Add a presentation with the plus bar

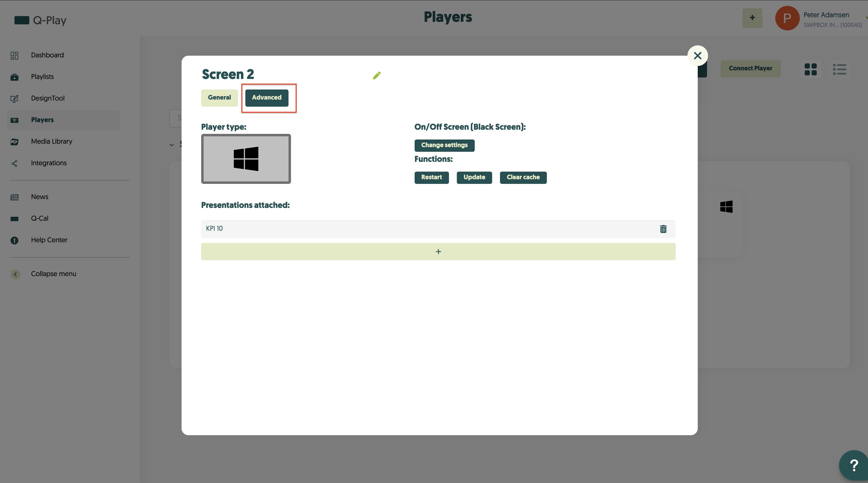click(438, 252)
